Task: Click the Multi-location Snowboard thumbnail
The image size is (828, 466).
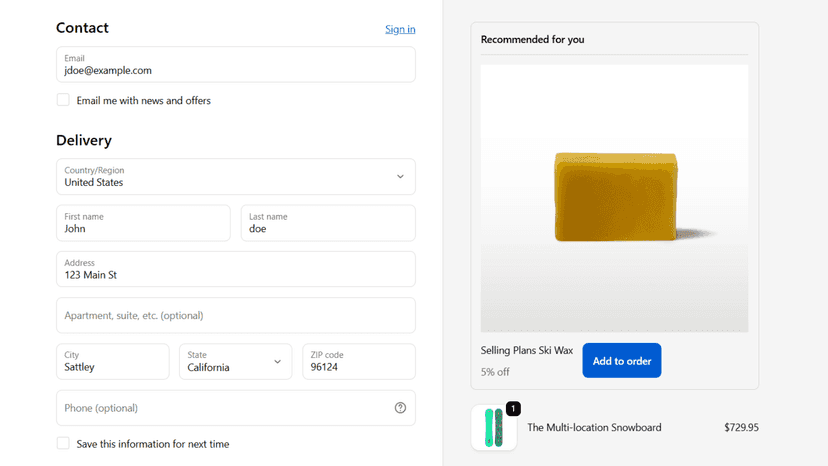Action: [x=494, y=427]
